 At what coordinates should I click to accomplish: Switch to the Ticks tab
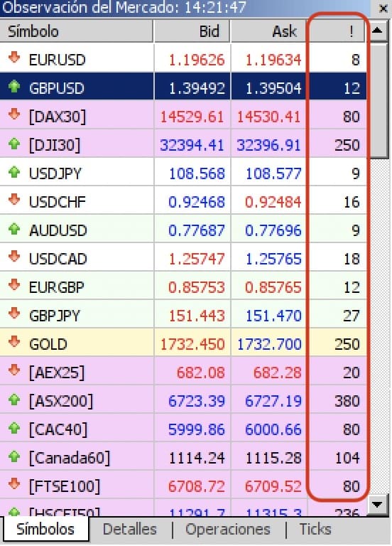tap(315, 529)
